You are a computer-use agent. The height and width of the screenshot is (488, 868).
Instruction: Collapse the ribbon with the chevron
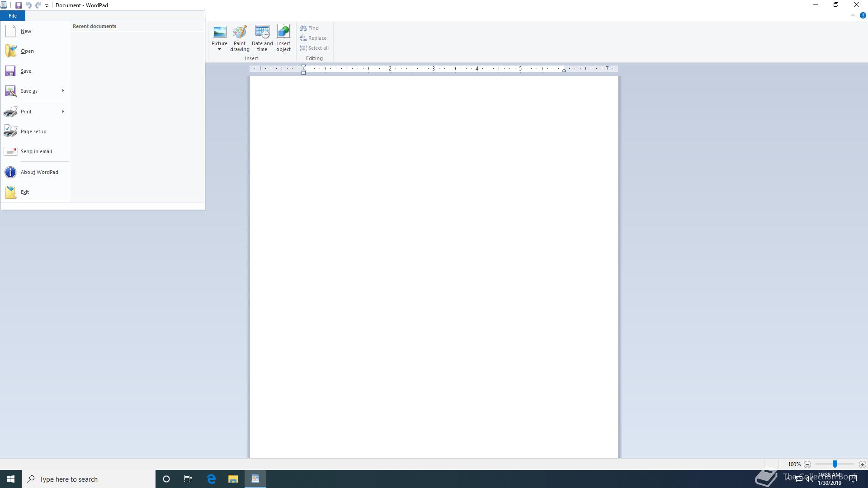pyautogui.click(x=853, y=15)
